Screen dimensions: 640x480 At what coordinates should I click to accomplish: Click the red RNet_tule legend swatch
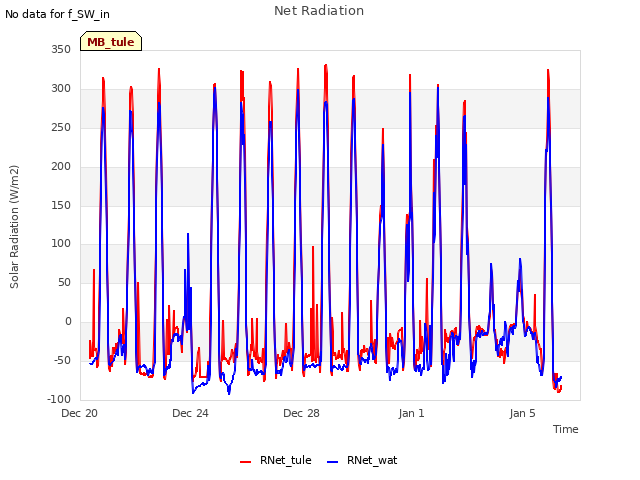(x=245, y=462)
